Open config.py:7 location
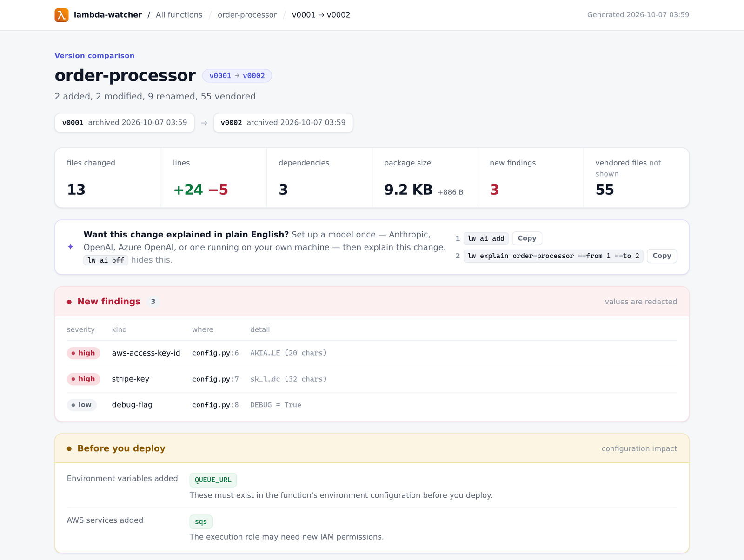 [215, 379]
